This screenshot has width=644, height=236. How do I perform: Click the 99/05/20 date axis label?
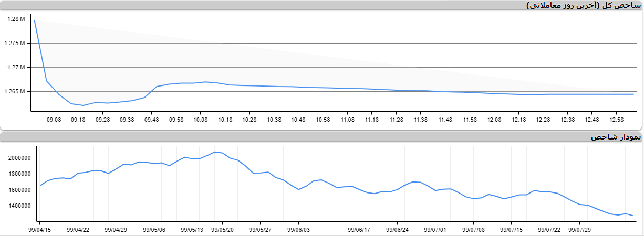click(x=222, y=229)
